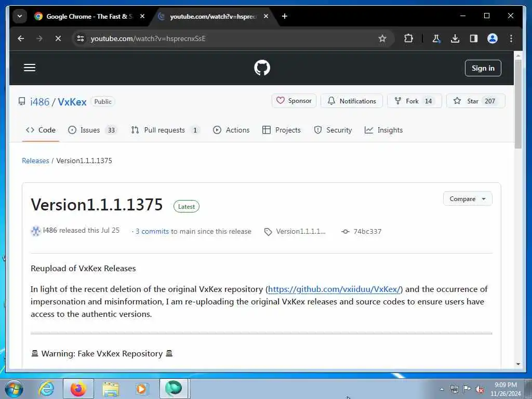532x399 pixels.
Task: Close the Google Chrome - The Fast tab
Action: pos(142,16)
